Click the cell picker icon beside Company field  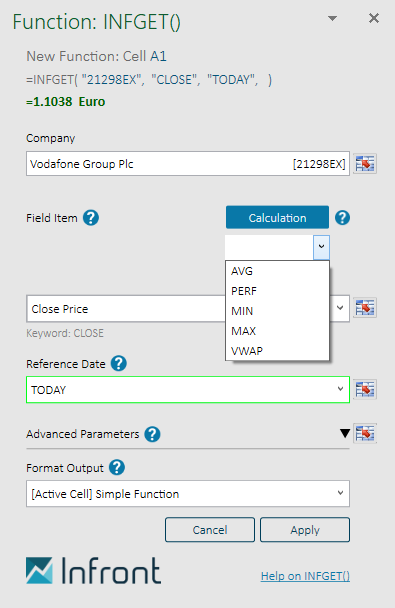tap(365, 164)
